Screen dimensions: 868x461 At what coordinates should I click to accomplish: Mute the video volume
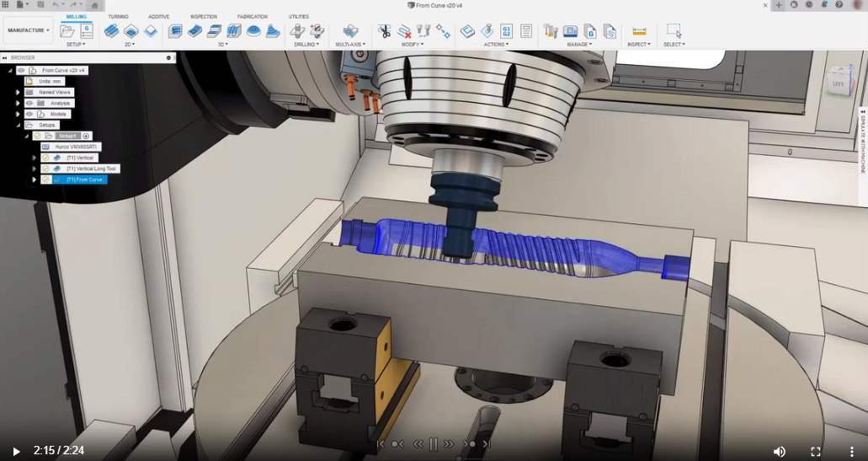click(x=780, y=452)
